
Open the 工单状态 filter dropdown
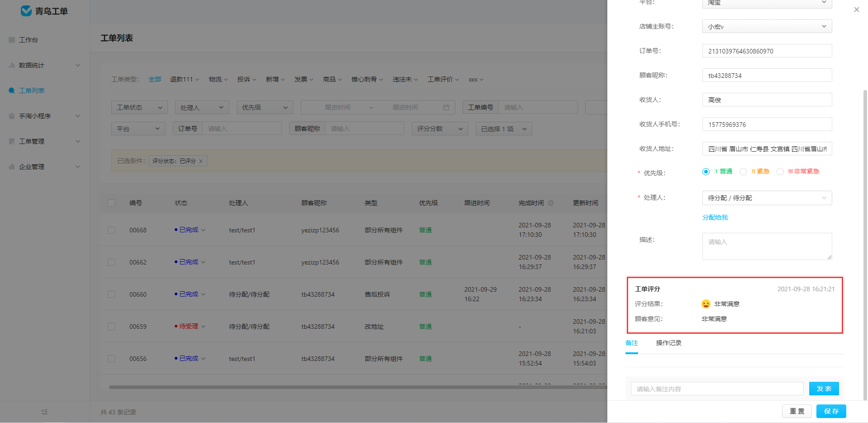tap(139, 107)
